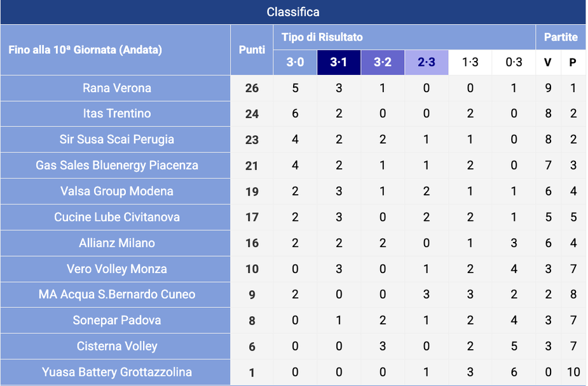Click Rana Verona's 26 points cell

coord(252,88)
